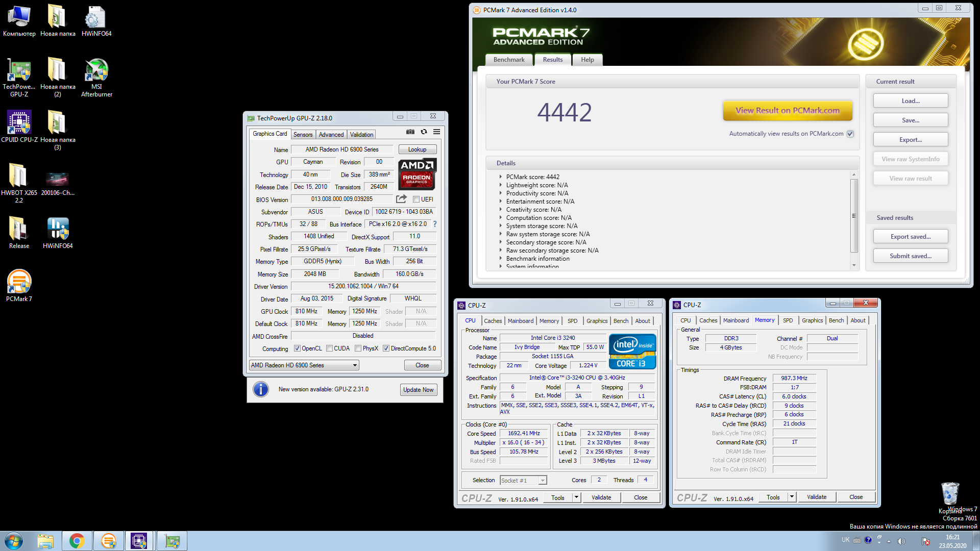
Task: Toggle the OpenCL checkbox
Action: [297, 348]
